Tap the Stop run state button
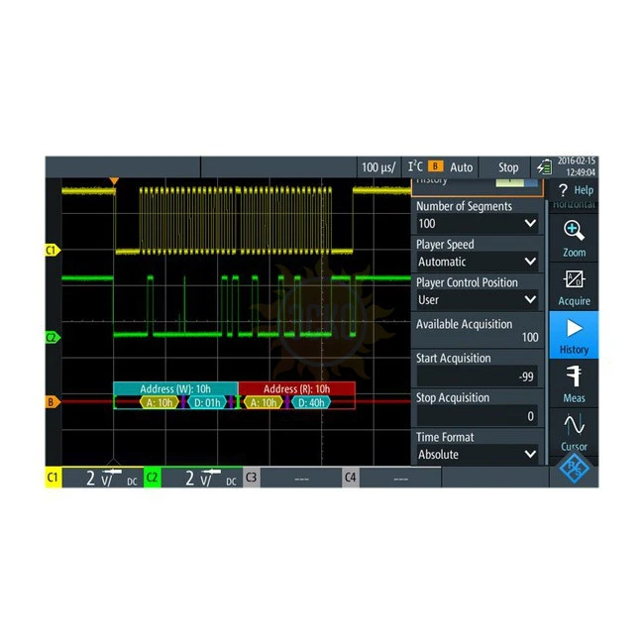The image size is (644, 644). point(508,167)
